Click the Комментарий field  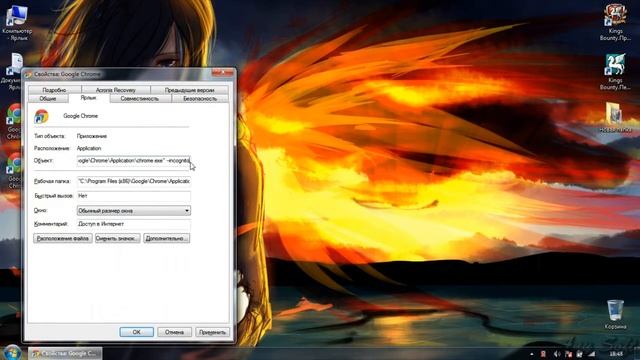coord(133,224)
